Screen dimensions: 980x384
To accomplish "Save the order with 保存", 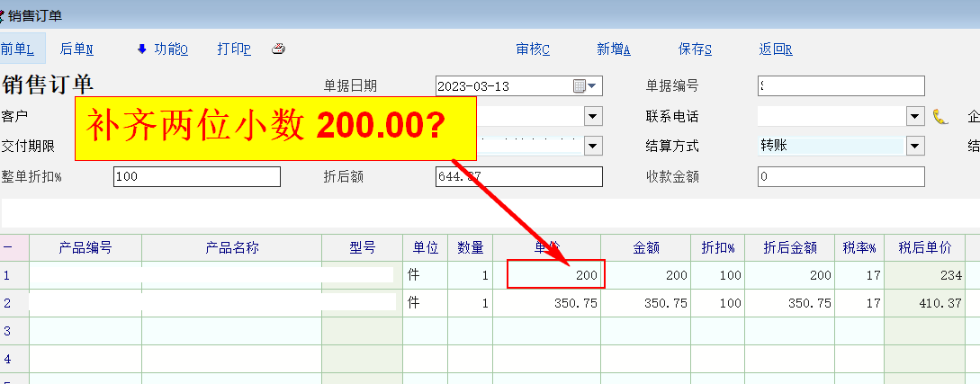I will 695,49.
